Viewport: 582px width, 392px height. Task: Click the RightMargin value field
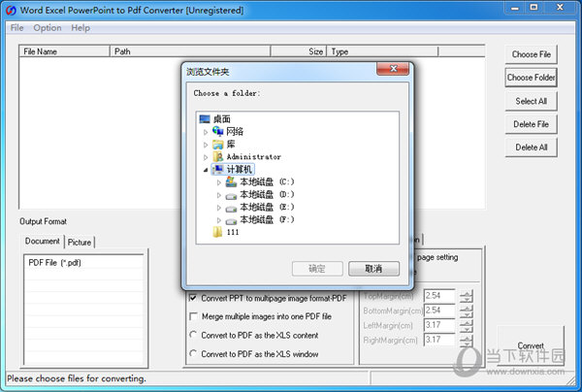(x=439, y=340)
